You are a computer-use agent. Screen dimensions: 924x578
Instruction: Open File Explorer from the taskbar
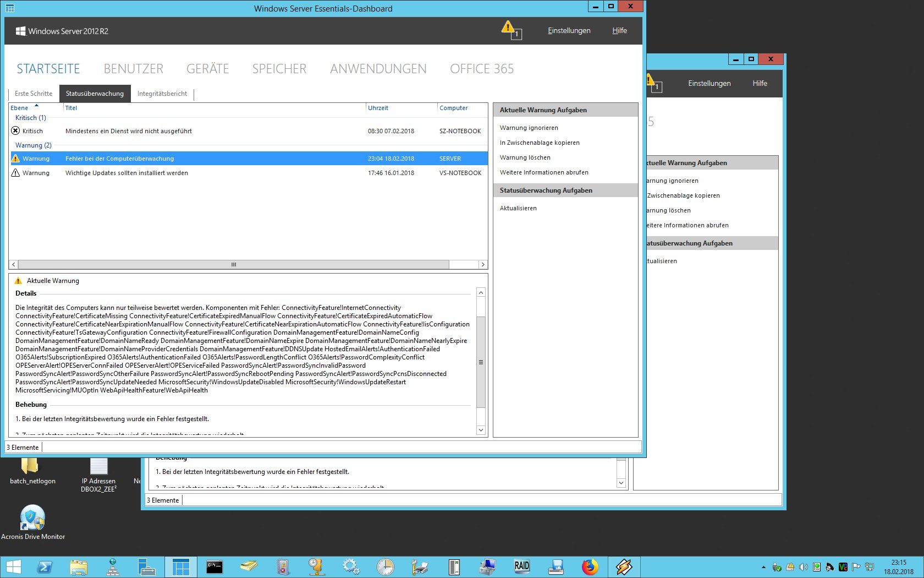[79, 567]
